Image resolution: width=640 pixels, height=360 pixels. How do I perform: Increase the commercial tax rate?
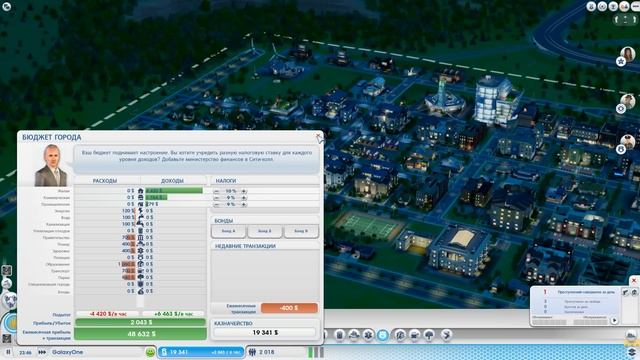[244, 198]
